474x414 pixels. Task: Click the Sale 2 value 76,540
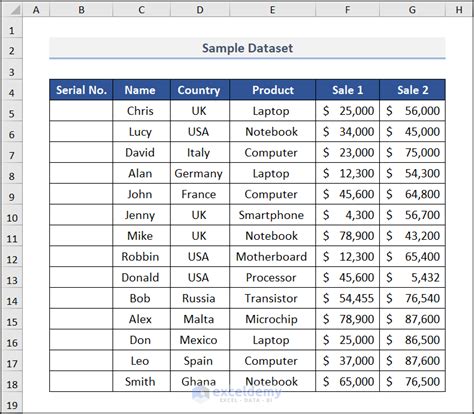point(412,298)
